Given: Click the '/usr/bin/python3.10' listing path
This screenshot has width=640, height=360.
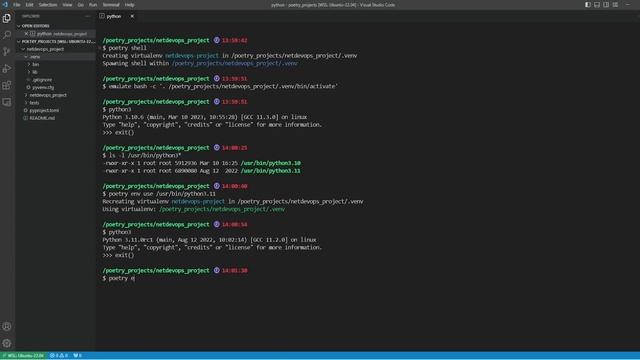Looking at the screenshot, I should (270, 163).
